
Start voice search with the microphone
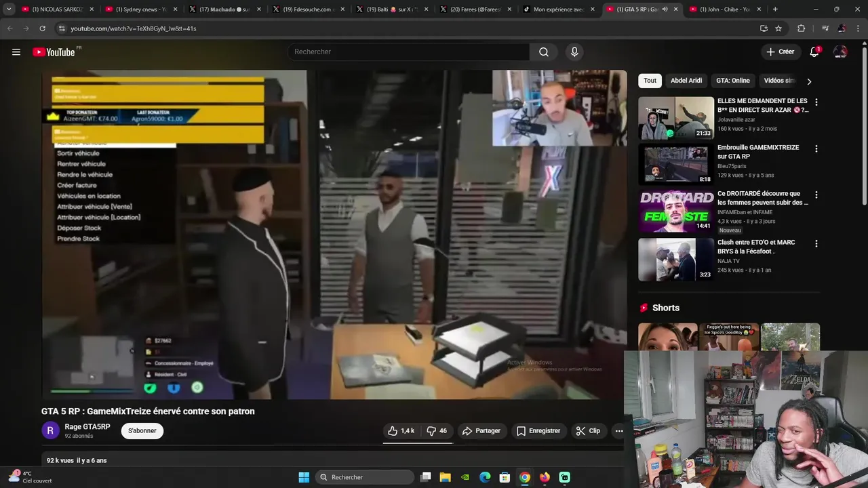tap(574, 52)
